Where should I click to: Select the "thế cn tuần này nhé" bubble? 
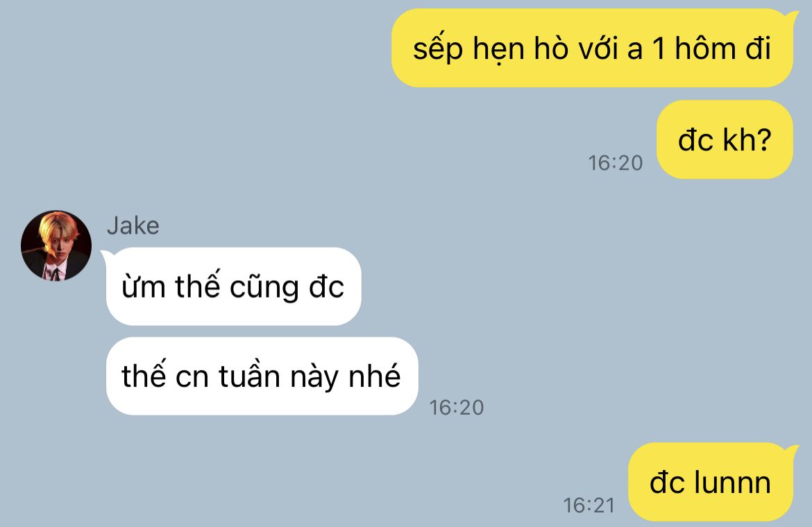(x=262, y=376)
